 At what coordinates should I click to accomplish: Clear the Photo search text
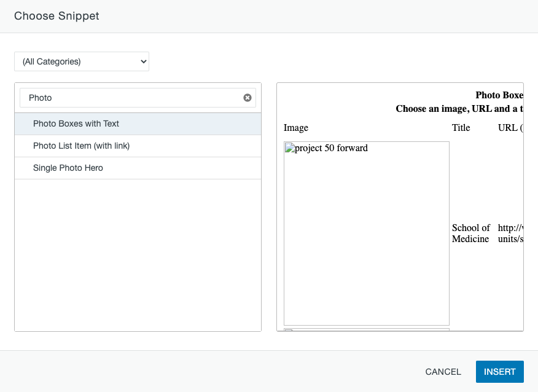pos(248,98)
